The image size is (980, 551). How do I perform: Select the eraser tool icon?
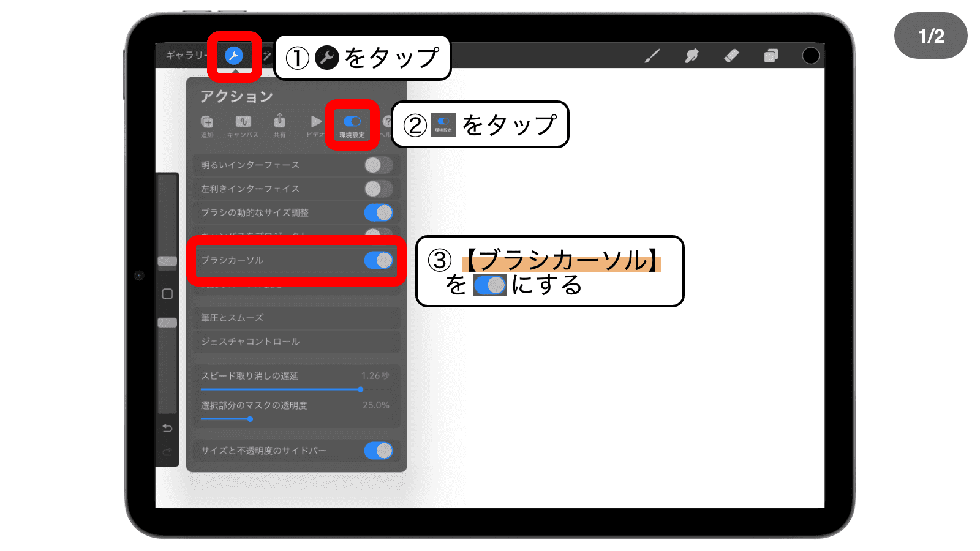tap(731, 56)
